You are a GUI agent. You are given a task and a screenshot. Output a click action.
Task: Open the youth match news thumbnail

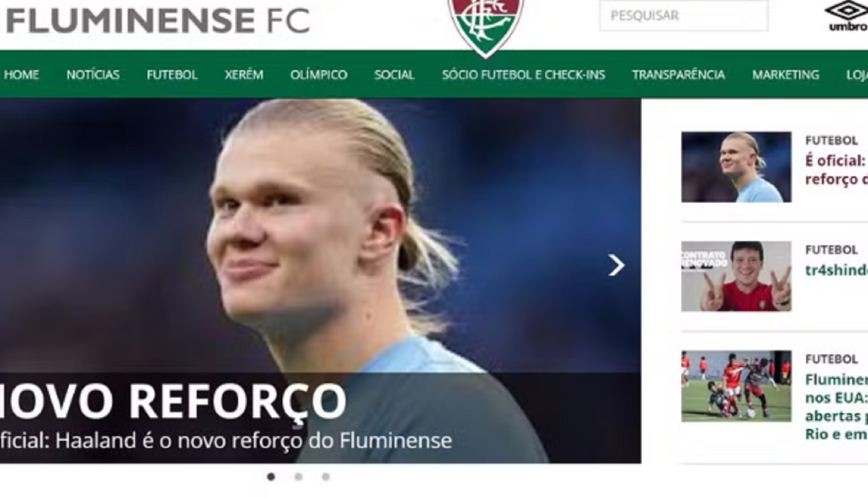point(736,386)
